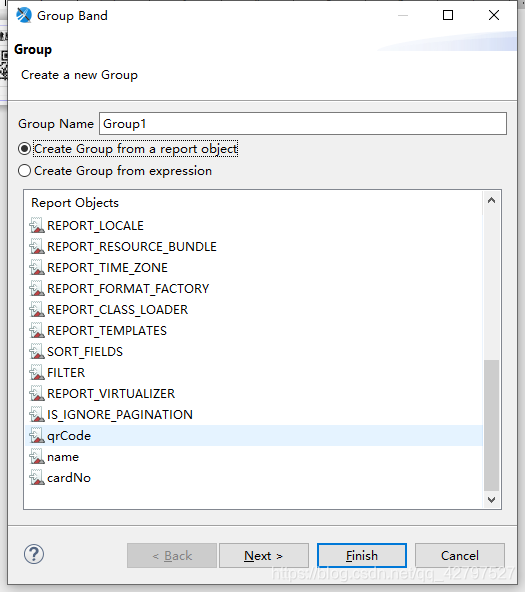Click the Group Name text field

(303, 123)
